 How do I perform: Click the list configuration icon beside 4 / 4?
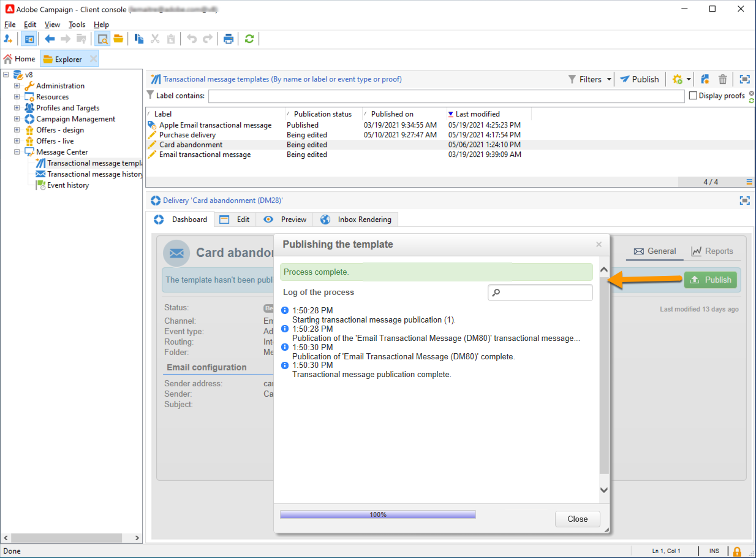749,182
